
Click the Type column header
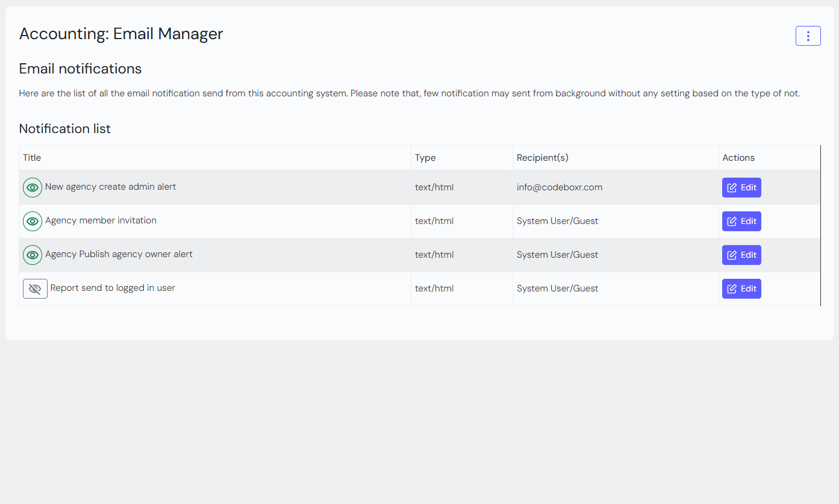click(x=425, y=158)
